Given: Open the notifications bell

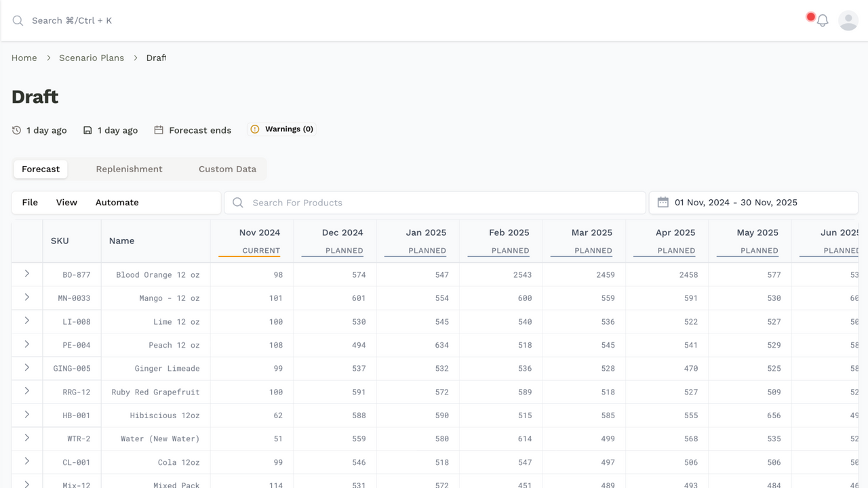Looking at the screenshot, I should point(823,21).
